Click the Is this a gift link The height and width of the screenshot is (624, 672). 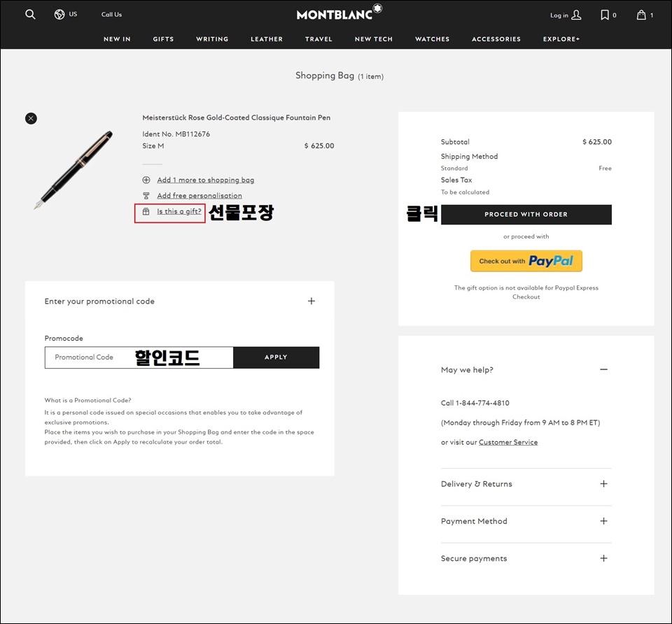pos(178,211)
